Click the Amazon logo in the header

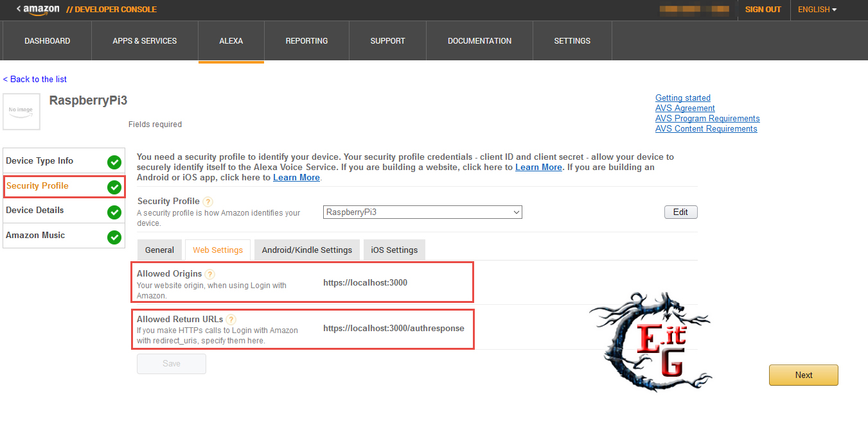pyautogui.click(x=41, y=10)
